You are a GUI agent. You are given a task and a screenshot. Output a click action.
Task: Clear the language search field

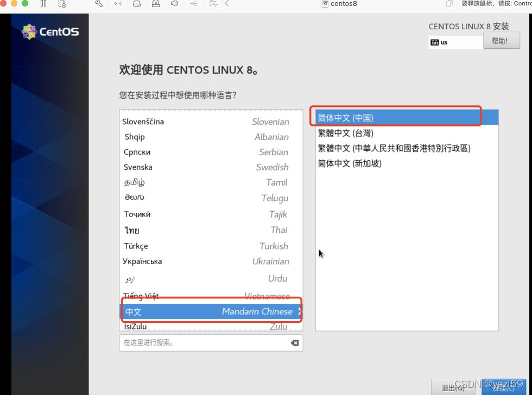pos(295,343)
